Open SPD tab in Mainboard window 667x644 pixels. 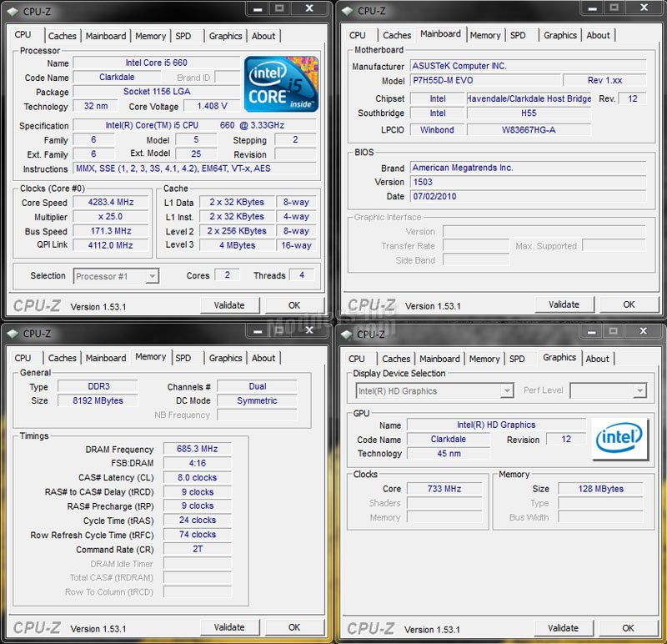[x=518, y=35]
